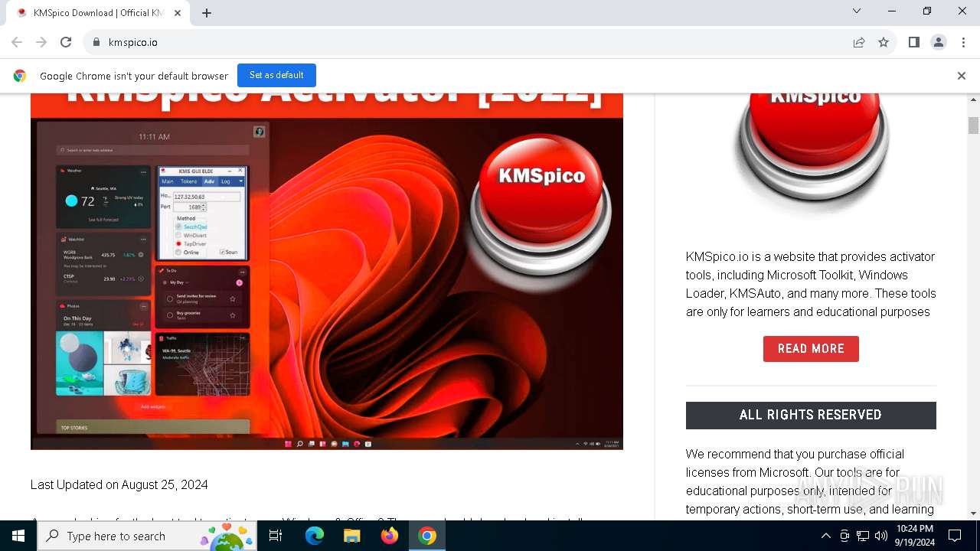
Task: Reload the kmspico.io page
Action: tap(66, 42)
